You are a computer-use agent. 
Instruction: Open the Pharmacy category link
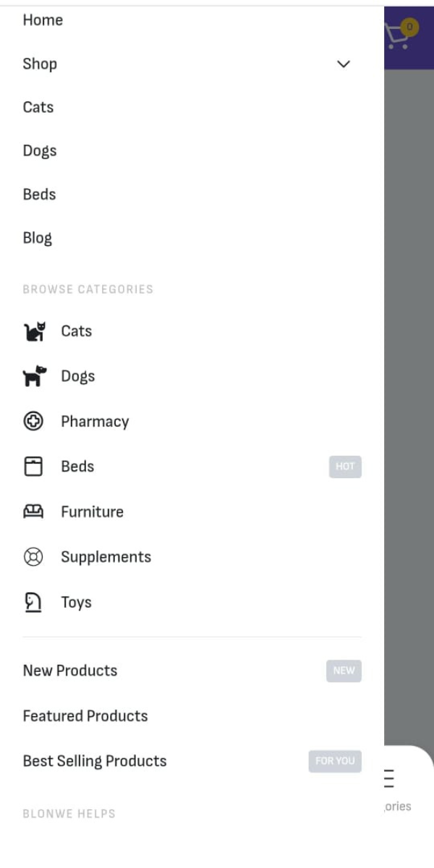[95, 422]
